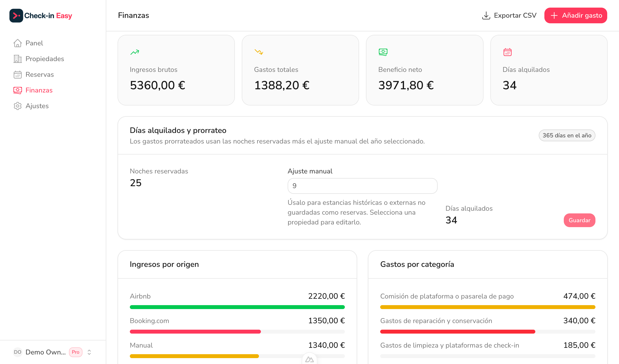Click the 185,00 € cleaning expenses amount
The height and width of the screenshot is (364, 619).
point(579,345)
